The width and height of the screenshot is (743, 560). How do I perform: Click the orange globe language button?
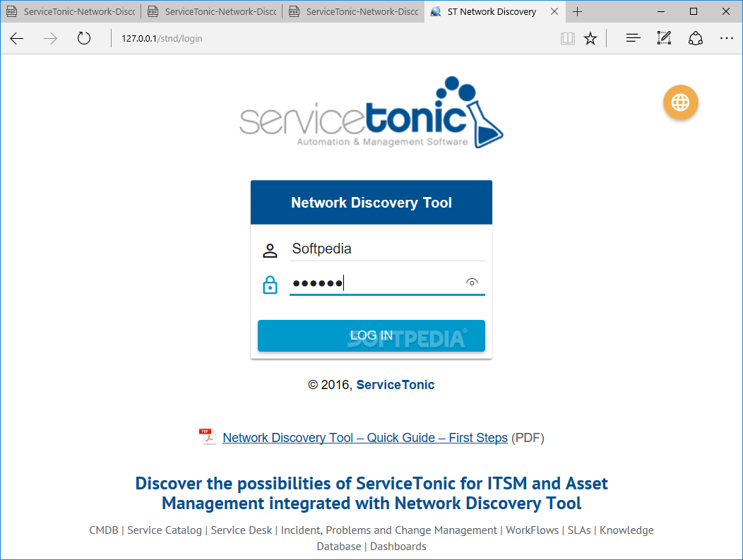coord(680,102)
